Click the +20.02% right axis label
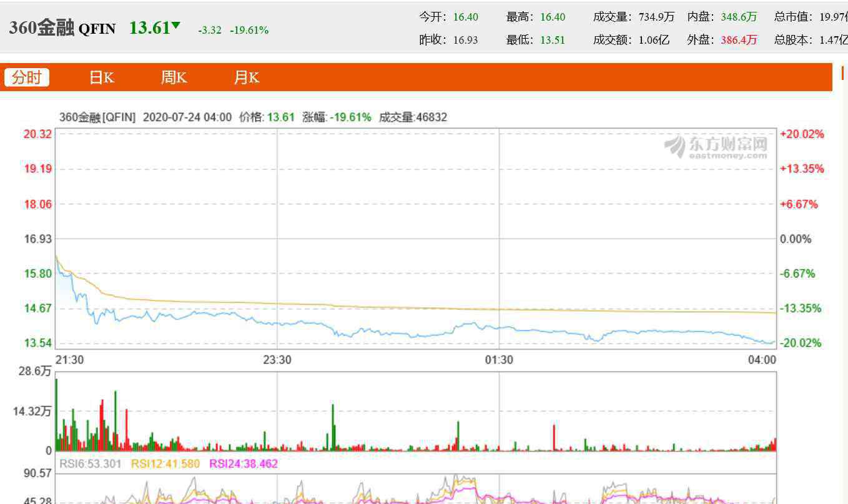 tap(802, 134)
